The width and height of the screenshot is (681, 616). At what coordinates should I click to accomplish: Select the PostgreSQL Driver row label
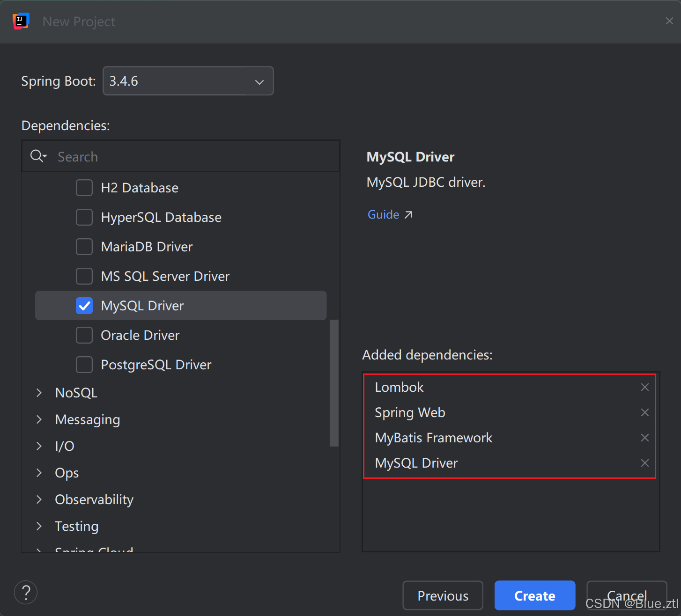tap(156, 365)
